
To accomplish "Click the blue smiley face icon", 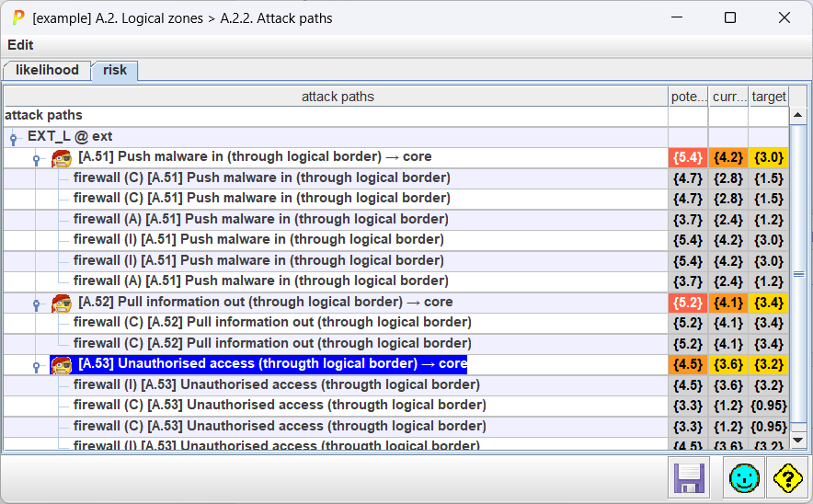I will tap(744, 477).
